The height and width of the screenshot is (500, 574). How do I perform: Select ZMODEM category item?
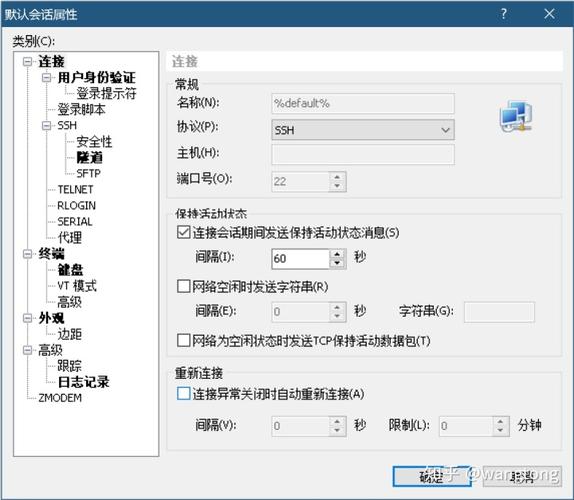(x=60, y=398)
